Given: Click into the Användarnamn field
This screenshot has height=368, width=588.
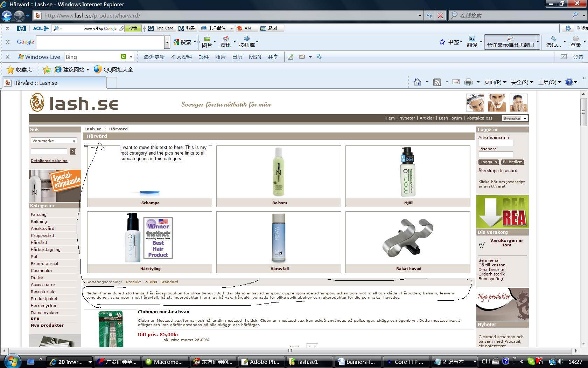Looking at the screenshot, I should 496,143.
